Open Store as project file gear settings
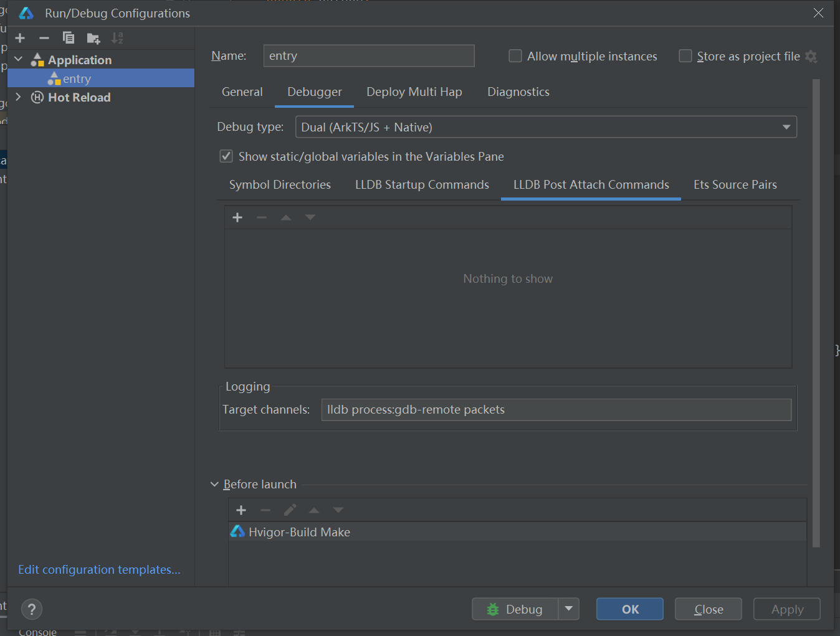The image size is (840, 636). coord(811,56)
